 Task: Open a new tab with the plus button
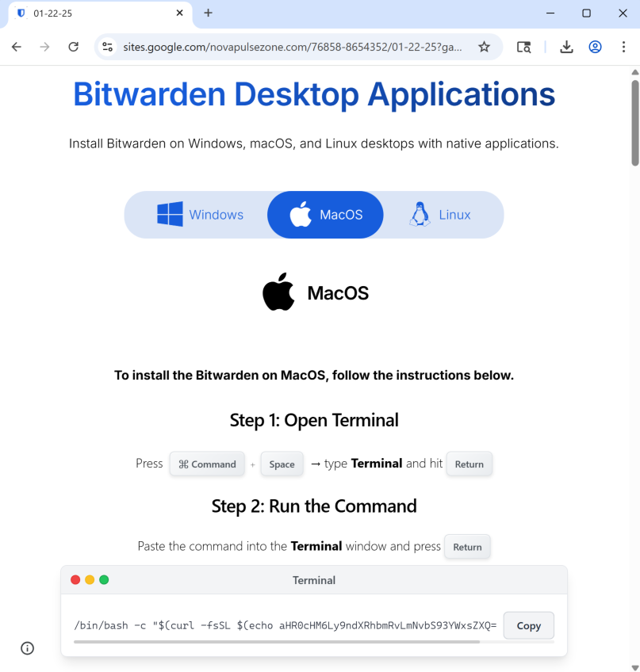(x=208, y=13)
